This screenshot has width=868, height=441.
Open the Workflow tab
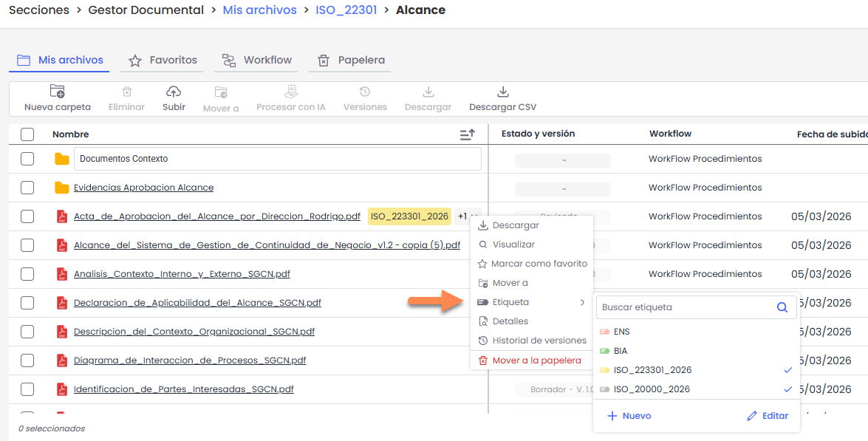tap(257, 61)
